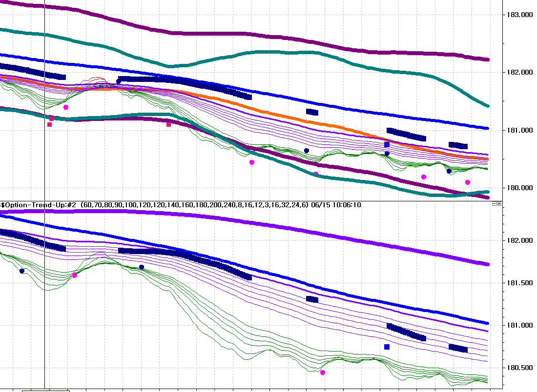
Task: Select the $Option-Trend-Up:#2 indicator title
Action: pyautogui.click(x=39, y=205)
